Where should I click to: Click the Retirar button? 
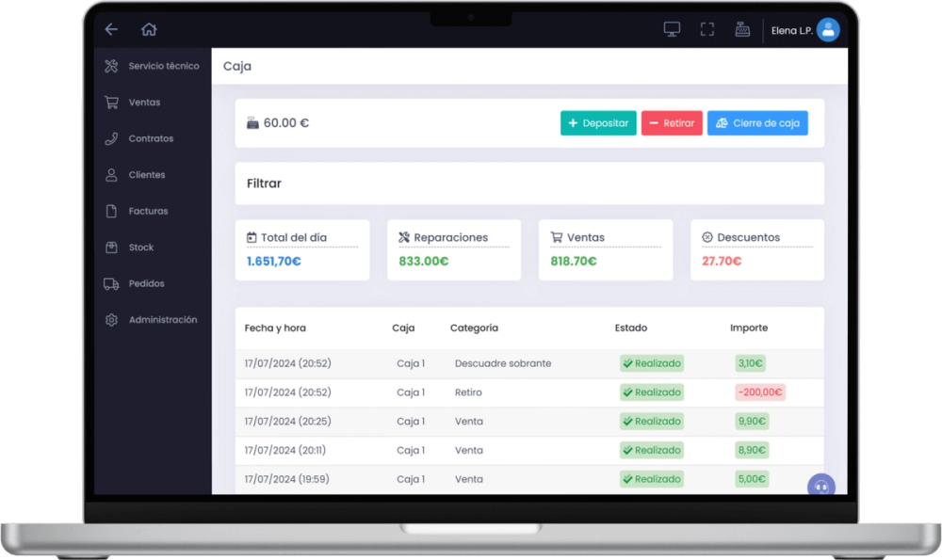(672, 123)
